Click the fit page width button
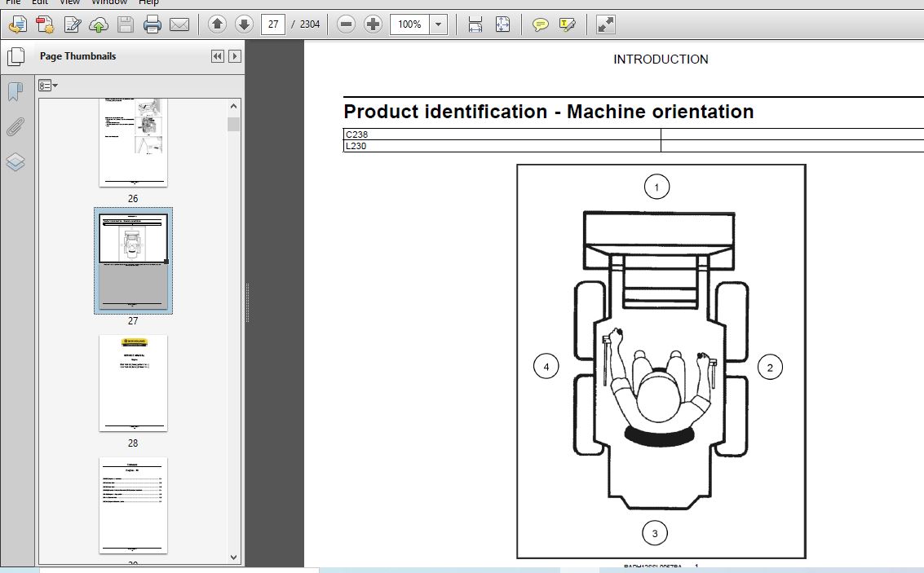This screenshot has height=573, width=924. [x=475, y=25]
